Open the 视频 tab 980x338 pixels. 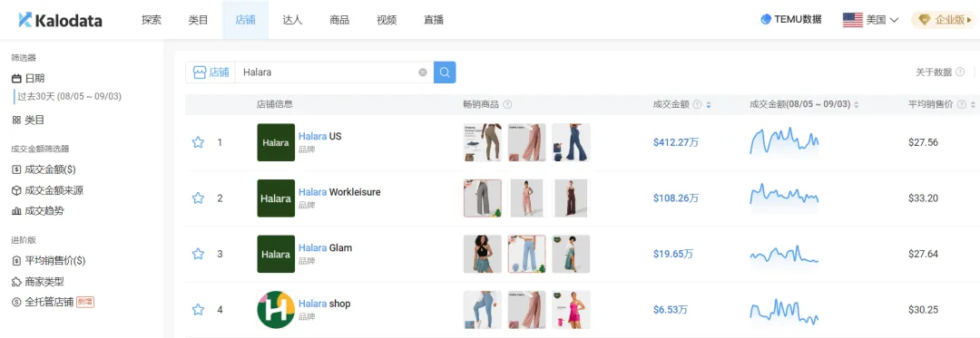387,20
